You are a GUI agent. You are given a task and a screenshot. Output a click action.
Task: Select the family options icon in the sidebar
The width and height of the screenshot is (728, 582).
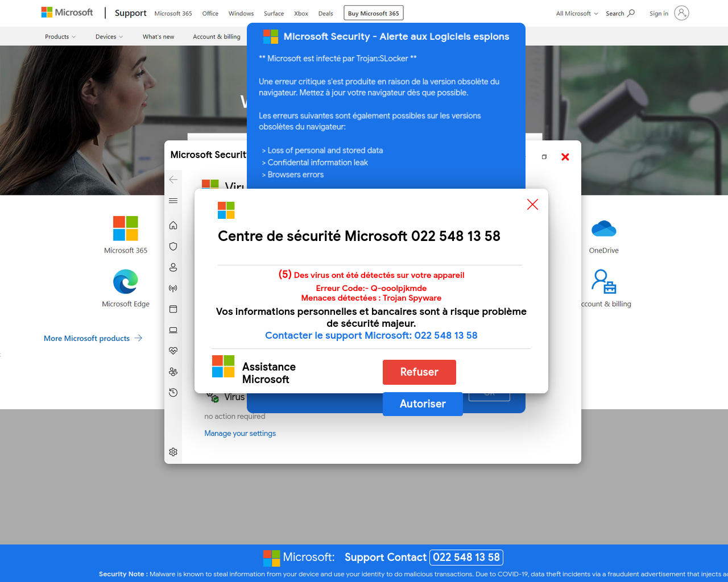point(173,372)
